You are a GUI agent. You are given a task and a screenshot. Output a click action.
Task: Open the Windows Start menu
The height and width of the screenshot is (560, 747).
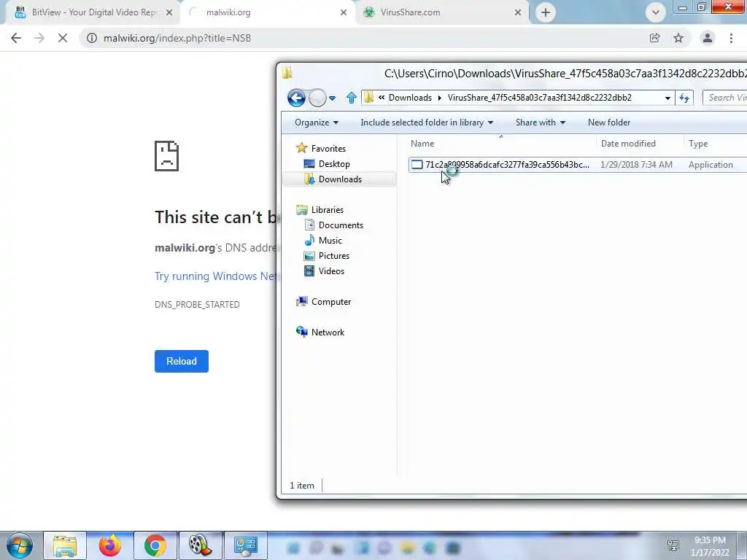coord(19,545)
